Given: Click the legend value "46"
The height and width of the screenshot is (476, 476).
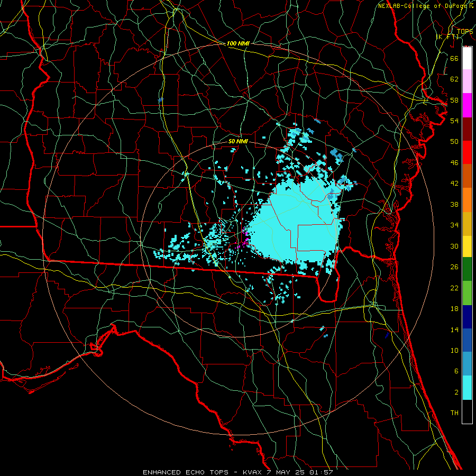Looking at the screenshot, I should [x=454, y=162].
